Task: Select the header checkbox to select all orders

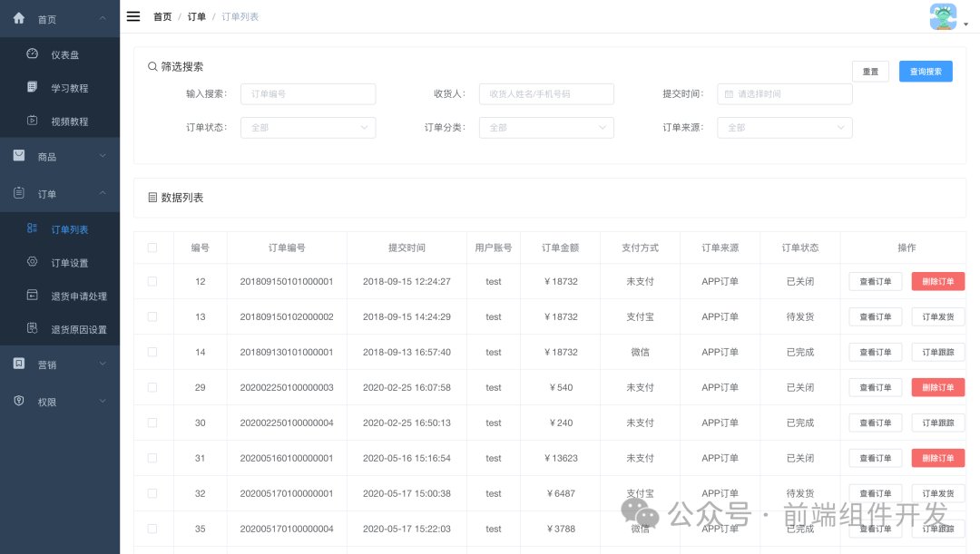Action: 153,247
